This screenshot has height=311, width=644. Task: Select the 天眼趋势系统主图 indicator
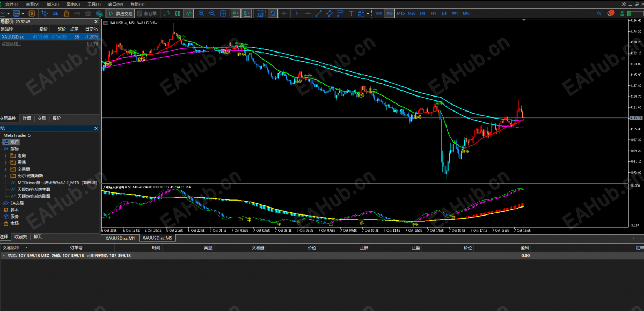[34, 189]
